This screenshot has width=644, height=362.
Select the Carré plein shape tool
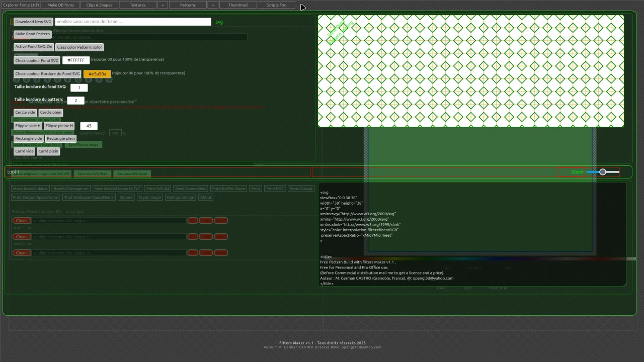coord(48,151)
